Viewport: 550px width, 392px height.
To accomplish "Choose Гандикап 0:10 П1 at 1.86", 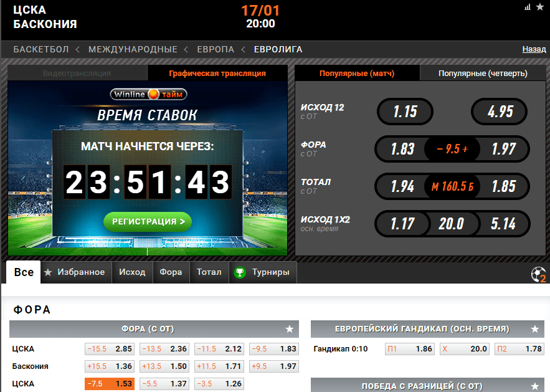I will click(x=410, y=349).
